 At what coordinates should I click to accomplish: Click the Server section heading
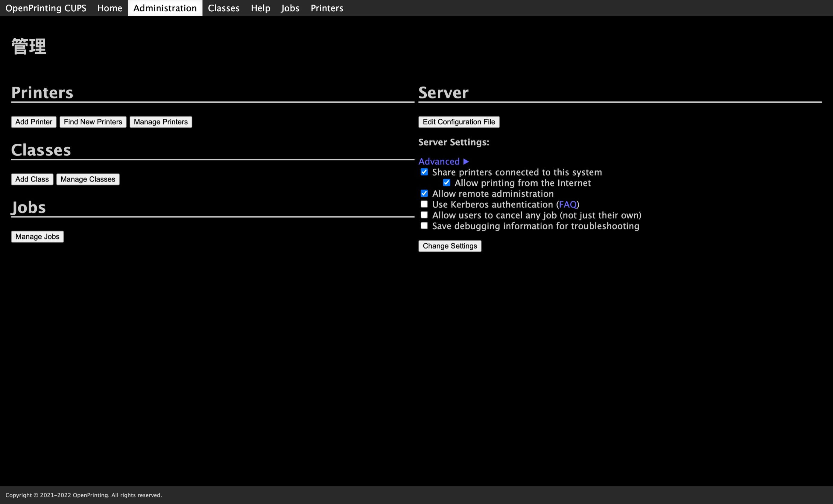click(x=443, y=93)
